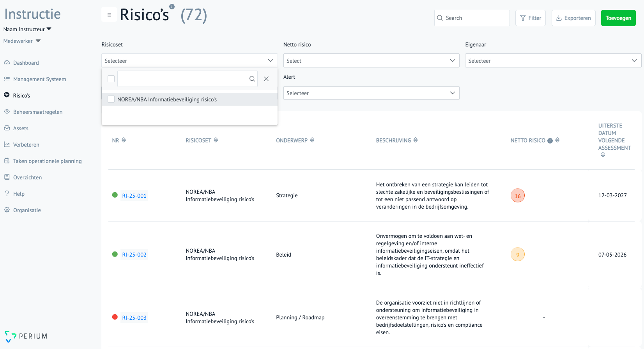Viewport: 644px width, 349px height.
Task: Open the Eigenaar dropdown
Action: 553,61
